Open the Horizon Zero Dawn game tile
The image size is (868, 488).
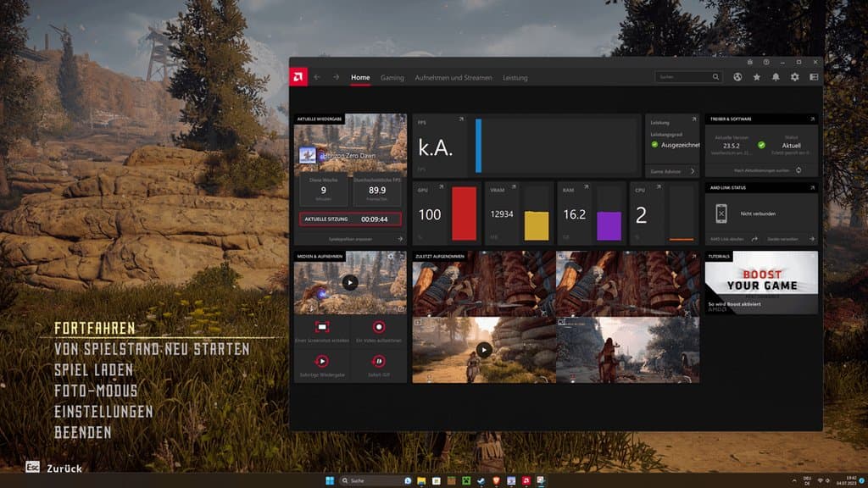[350, 146]
